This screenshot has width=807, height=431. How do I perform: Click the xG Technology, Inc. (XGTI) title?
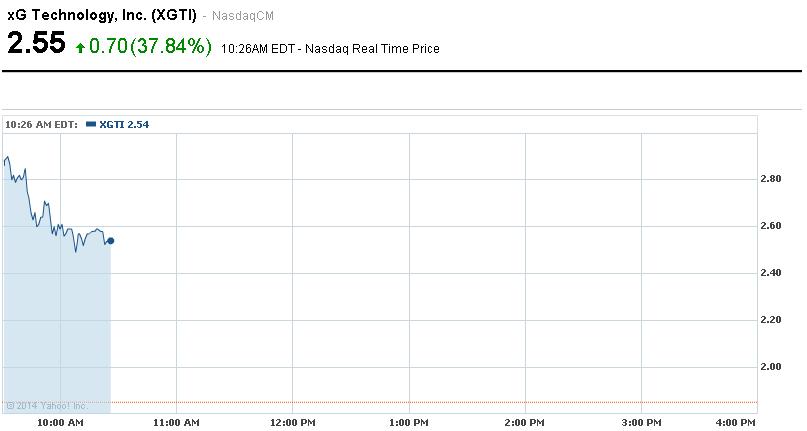(103, 14)
